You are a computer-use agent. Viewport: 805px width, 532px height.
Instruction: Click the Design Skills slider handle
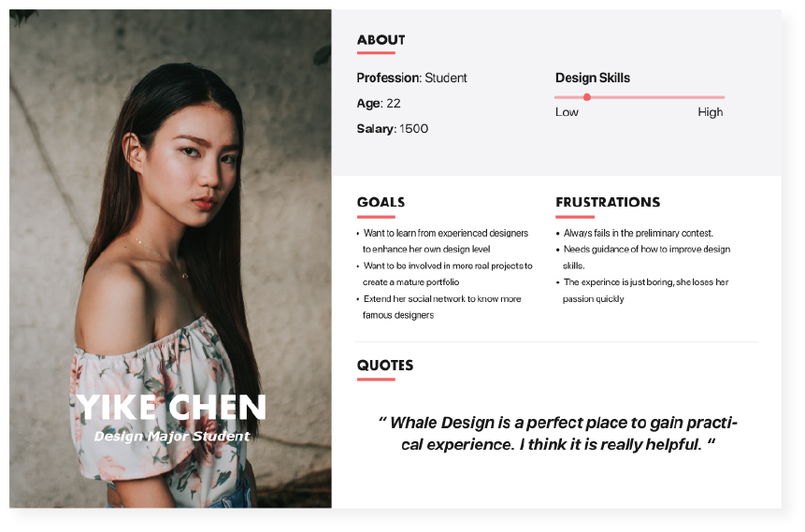pyautogui.click(x=587, y=97)
